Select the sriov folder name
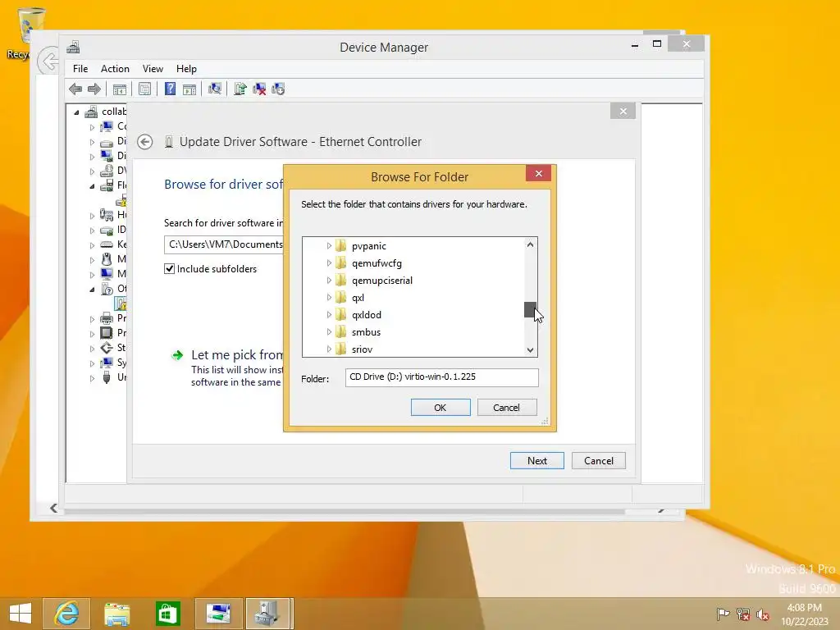 362,349
